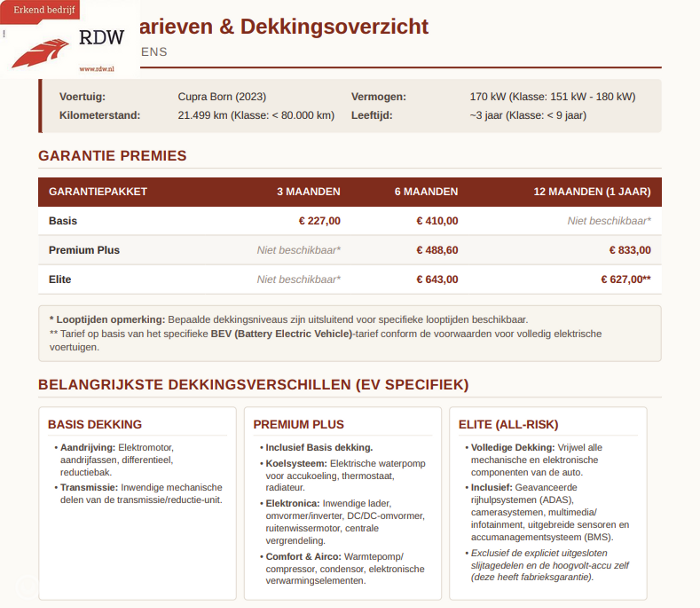The image size is (700, 608).
Task: Click the 'GARANTIE PREMIES' section heading
Action: point(112,156)
